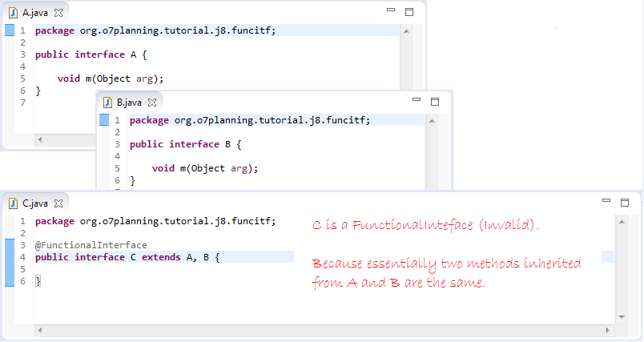Click the @FunctionalInterface annotation in C.java

91,245
